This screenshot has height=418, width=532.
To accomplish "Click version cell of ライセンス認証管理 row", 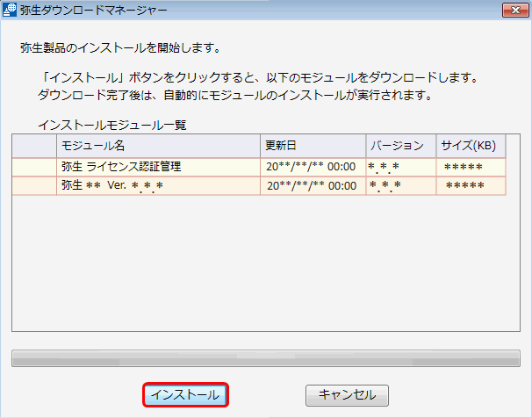I will (401, 167).
